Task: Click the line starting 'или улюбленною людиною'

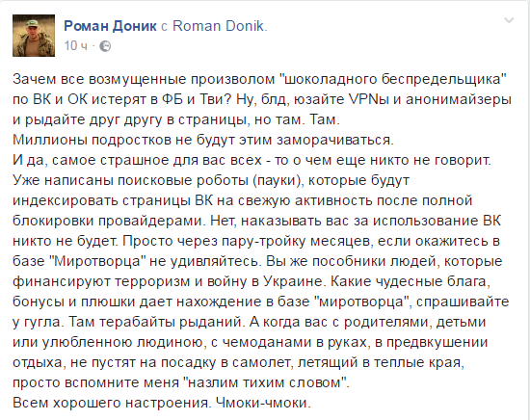Action: pyautogui.click(x=251, y=342)
